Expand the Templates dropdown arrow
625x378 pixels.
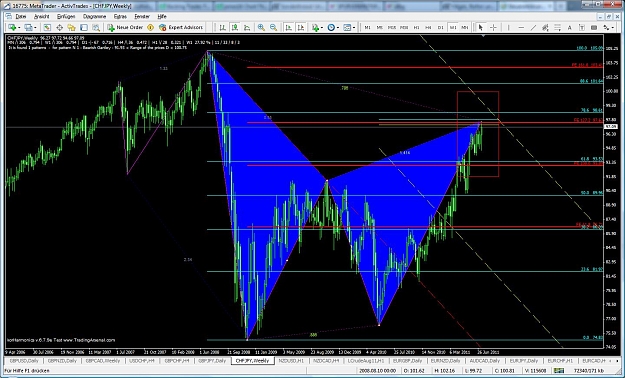click(354, 28)
